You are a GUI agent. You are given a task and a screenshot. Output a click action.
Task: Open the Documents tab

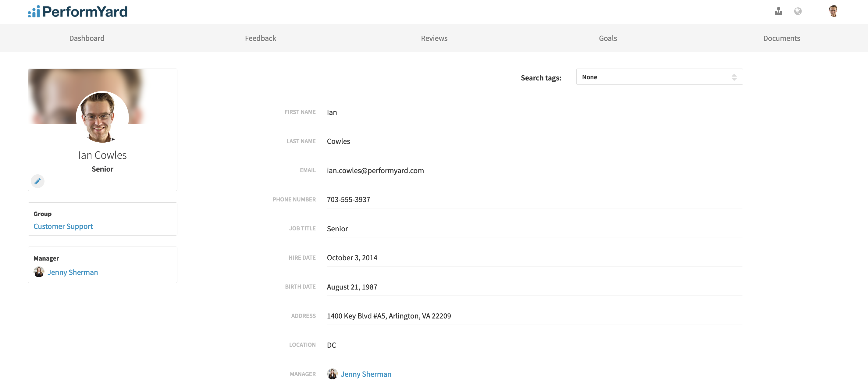pyautogui.click(x=781, y=38)
